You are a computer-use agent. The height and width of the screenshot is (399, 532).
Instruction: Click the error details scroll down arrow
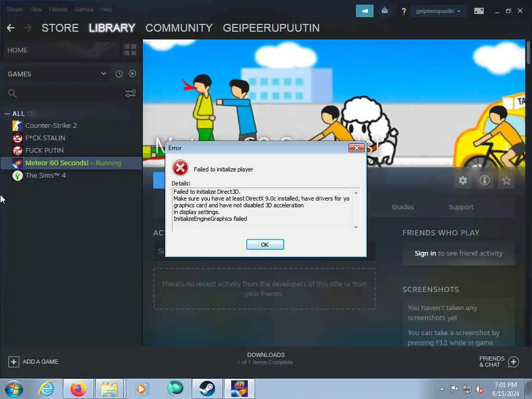point(356,227)
